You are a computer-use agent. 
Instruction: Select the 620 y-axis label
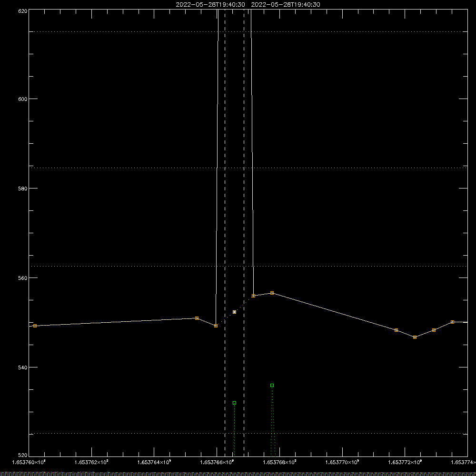[23, 11]
